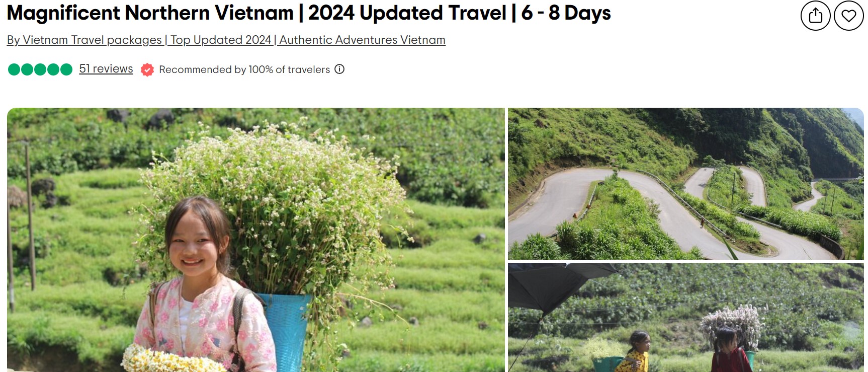Open the 51 reviews link
Viewport: 868px width, 372px height.
(106, 69)
